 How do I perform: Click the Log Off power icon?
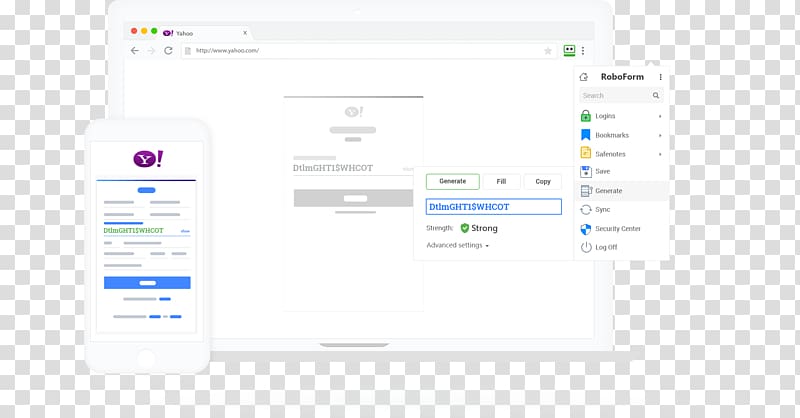[x=586, y=247]
